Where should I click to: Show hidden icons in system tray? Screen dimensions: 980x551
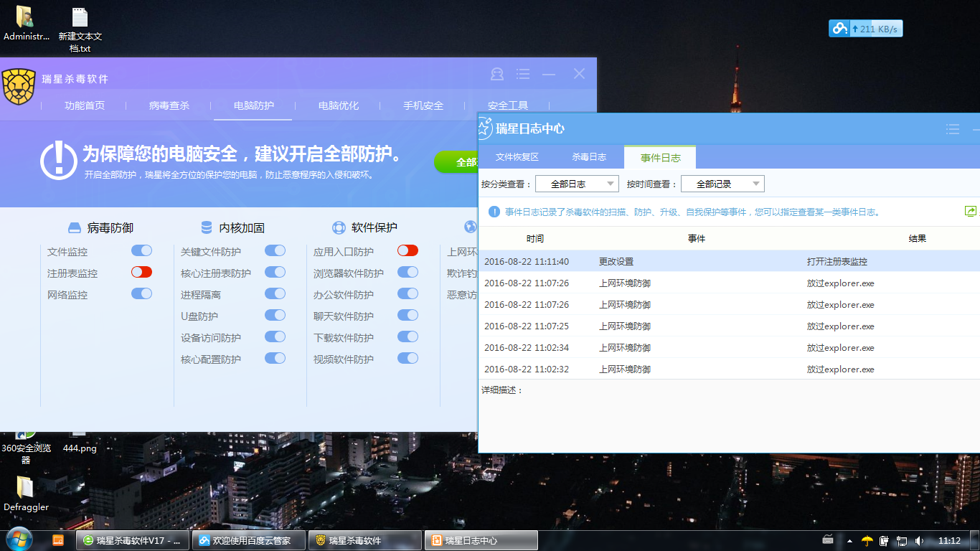tap(849, 541)
